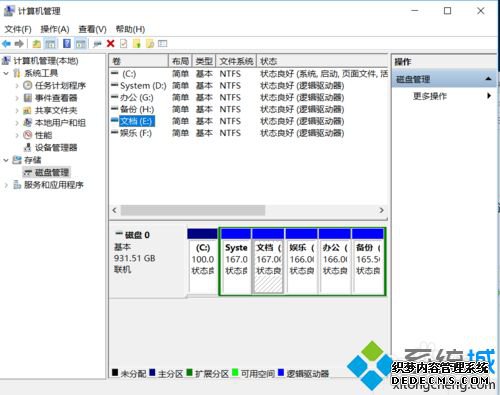Click the connect/refresh disk toolbar icon

tap(97, 44)
